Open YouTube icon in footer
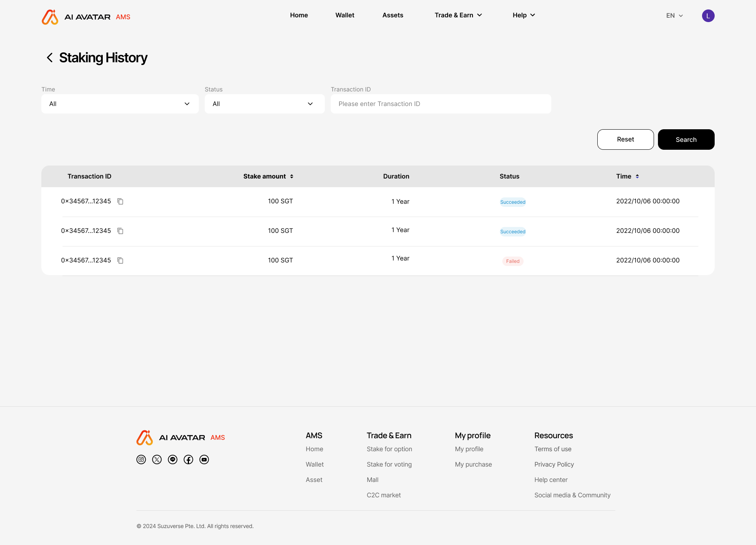 pyautogui.click(x=204, y=459)
